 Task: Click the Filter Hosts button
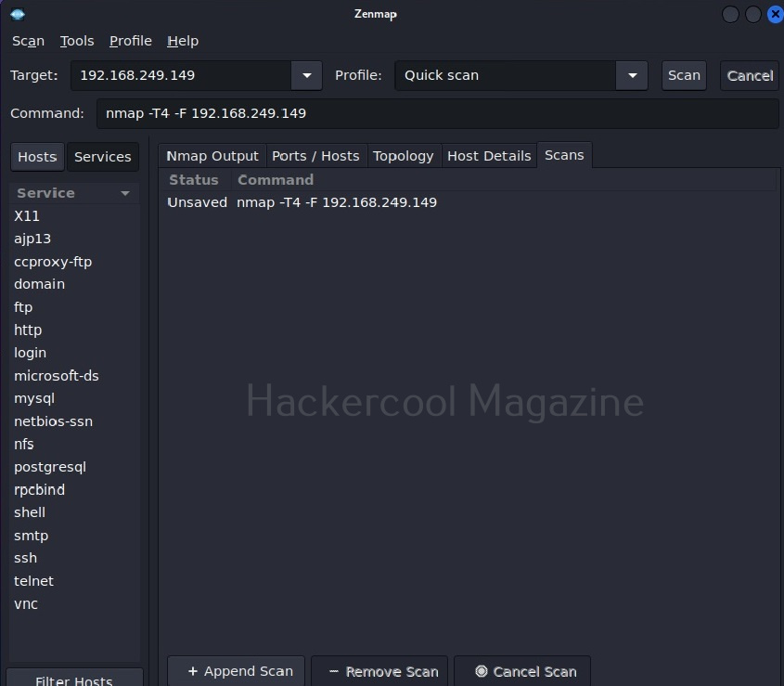[74, 679]
